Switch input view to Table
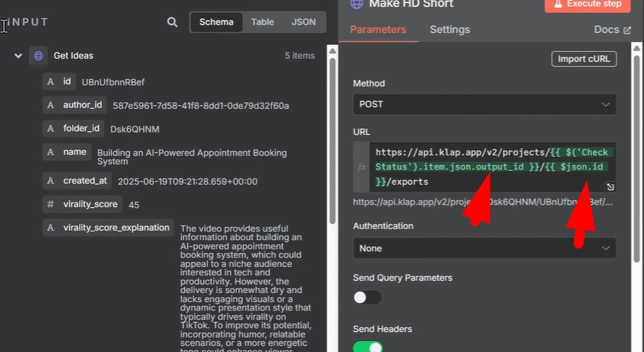Image resolution: width=644 pixels, height=352 pixels. coord(262,22)
